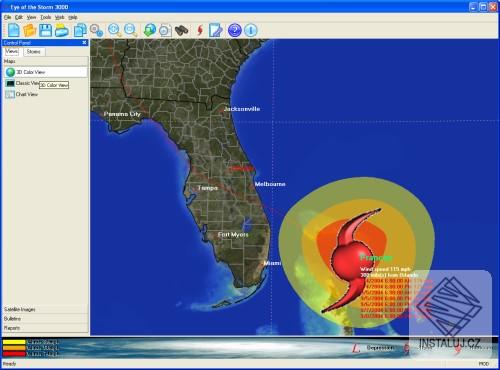This screenshot has height=370, width=500.
Task: Click the gray magnifier zoom-window icon
Action: (96, 30)
